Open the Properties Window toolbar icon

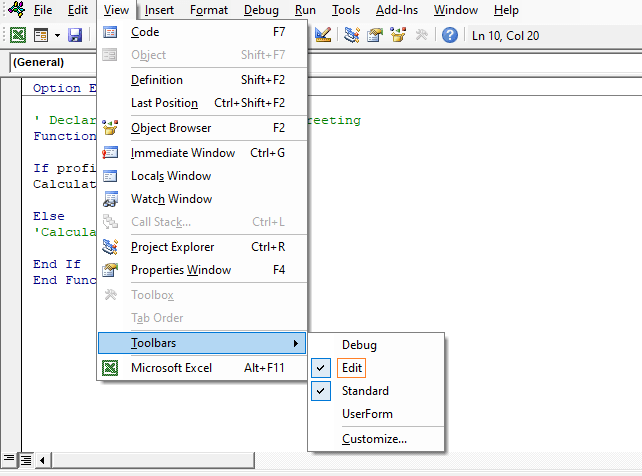click(x=375, y=35)
